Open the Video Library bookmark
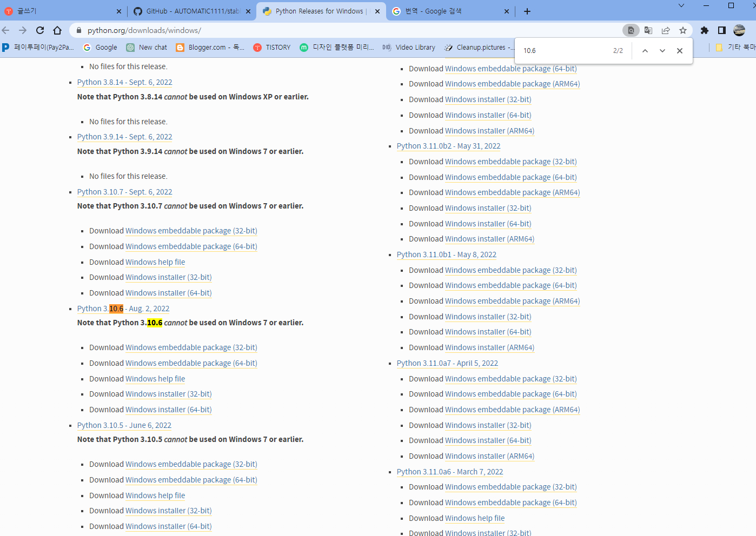Viewport: 756px width, 536px height. pos(409,48)
